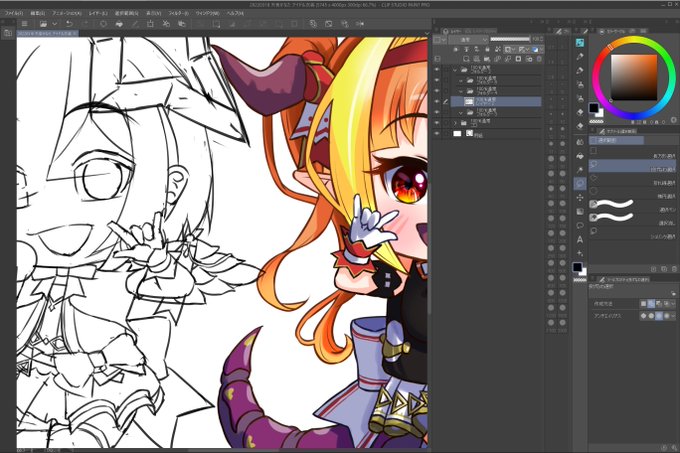Image resolution: width=680 pixels, height=453 pixels.
Task: Hide the topmost layer folder via eye icon
Action: [437, 69]
